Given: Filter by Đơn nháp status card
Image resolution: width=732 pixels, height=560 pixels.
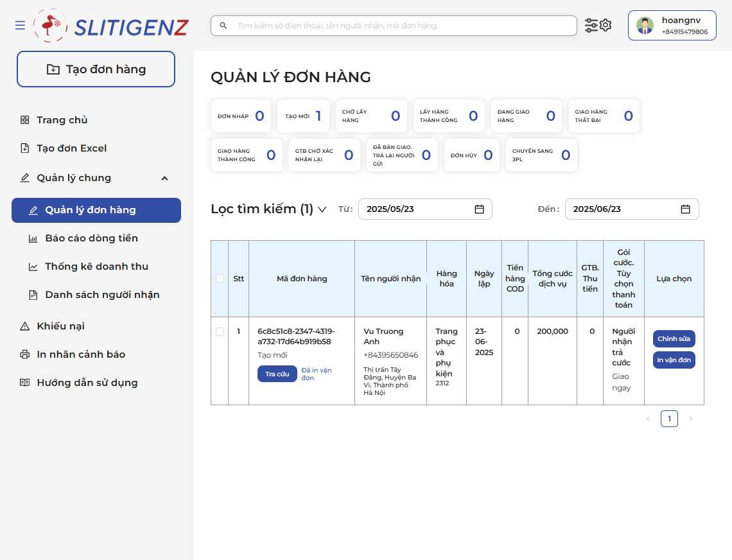Looking at the screenshot, I should (x=241, y=116).
